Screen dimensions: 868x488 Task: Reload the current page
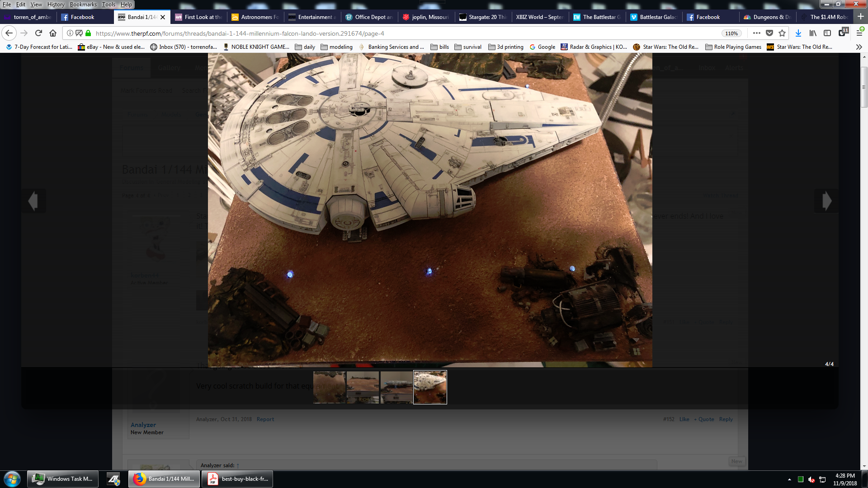pyautogui.click(x=38, y=33)
